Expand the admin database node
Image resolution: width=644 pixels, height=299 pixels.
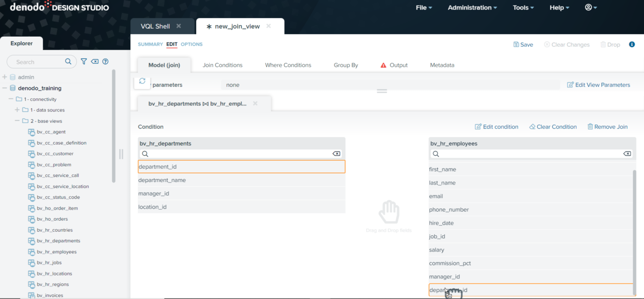pyautogui.click(x=5, y=77)
